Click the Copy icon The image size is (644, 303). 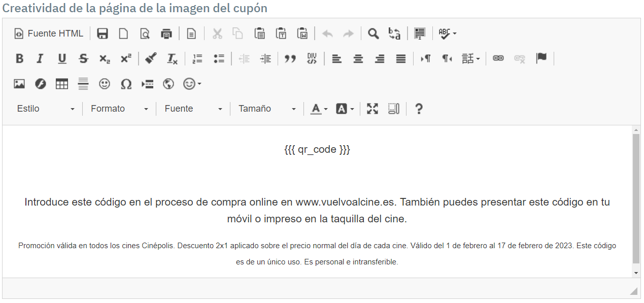(x=238, y=33)
